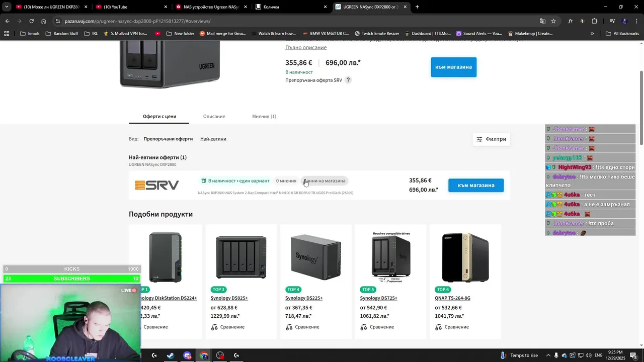
Task: Open the Mullvad VPN bookmark
Action: 125,34
